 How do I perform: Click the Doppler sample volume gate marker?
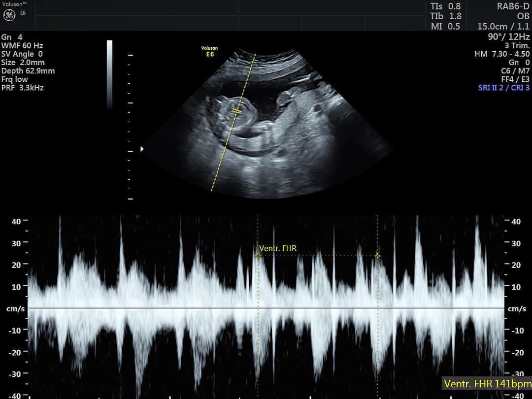tap(237, 112)
